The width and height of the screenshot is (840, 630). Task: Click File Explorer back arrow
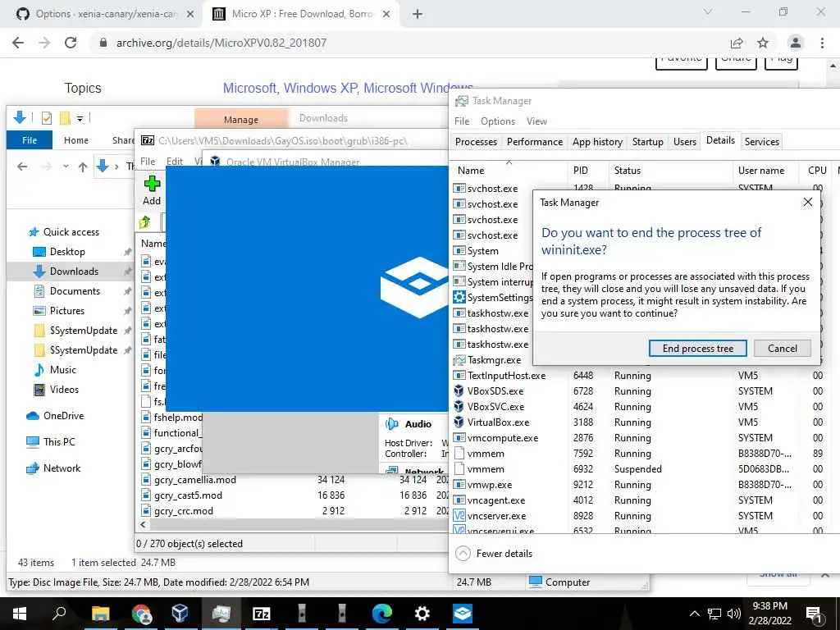point(22,167)
